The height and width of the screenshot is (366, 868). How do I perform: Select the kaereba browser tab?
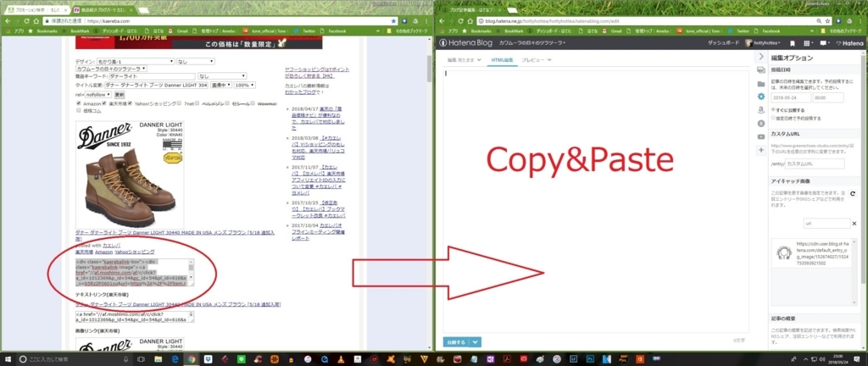point(103,10)
